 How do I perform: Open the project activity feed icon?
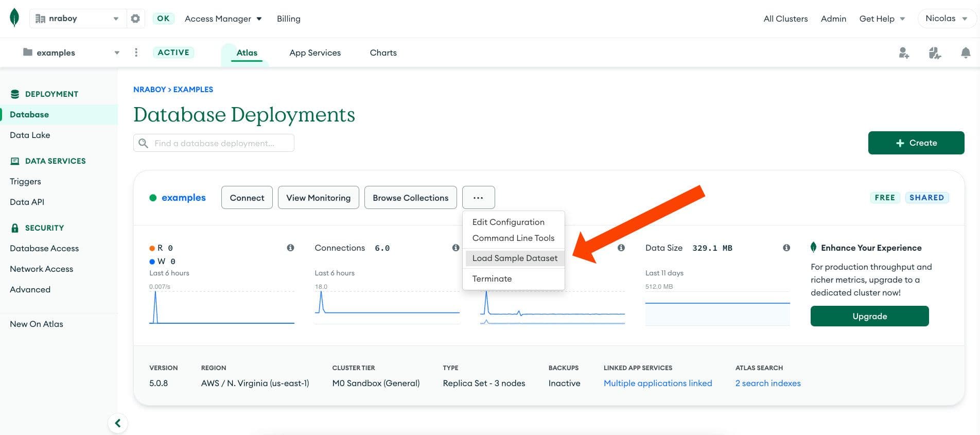coord(935,53)
